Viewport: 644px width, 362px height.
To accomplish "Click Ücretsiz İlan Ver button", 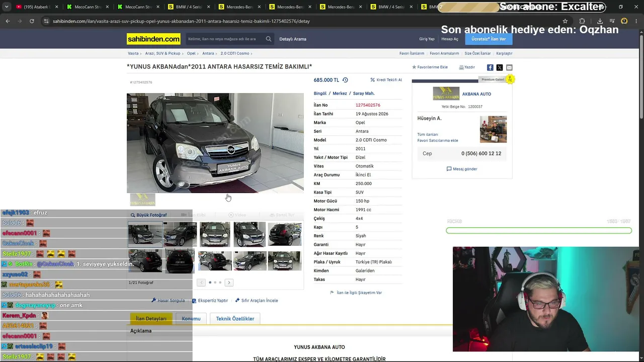I will click(489, 39).
